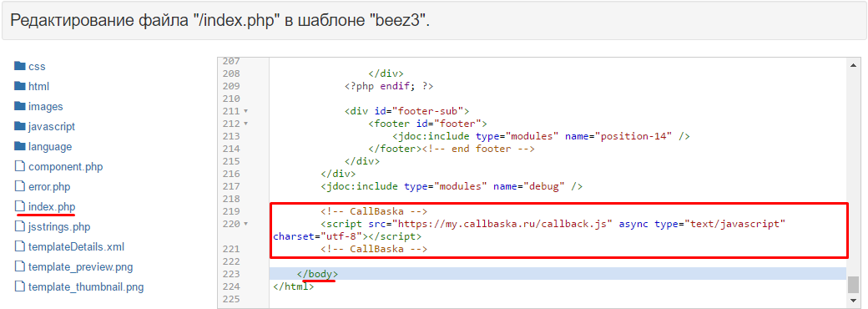Place cursor on closing body tag line

coord(317,274)
